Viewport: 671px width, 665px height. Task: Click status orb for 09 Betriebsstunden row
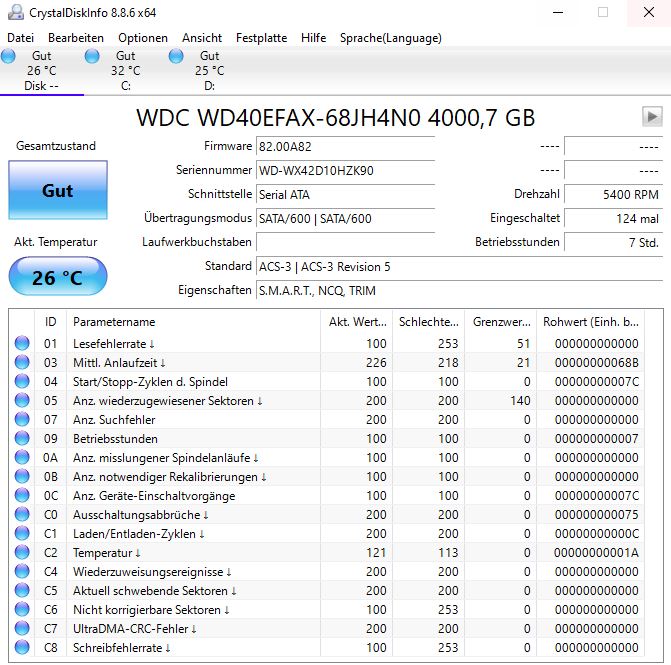22,438
